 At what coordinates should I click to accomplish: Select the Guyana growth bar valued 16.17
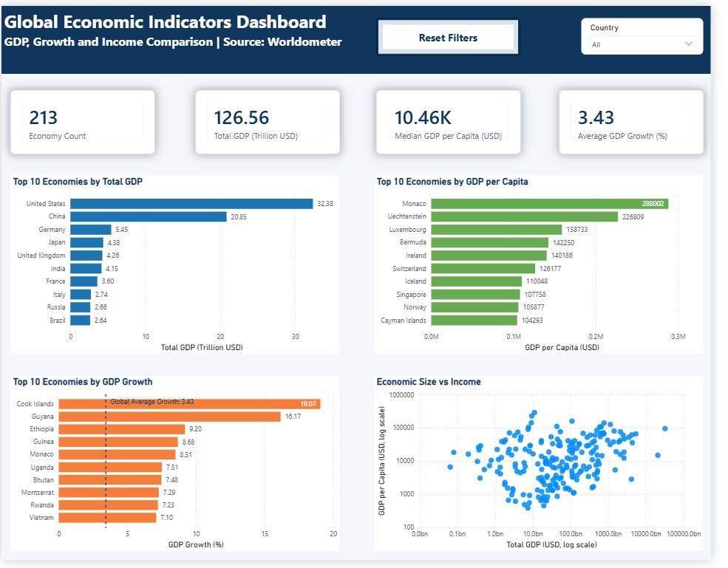170,417
